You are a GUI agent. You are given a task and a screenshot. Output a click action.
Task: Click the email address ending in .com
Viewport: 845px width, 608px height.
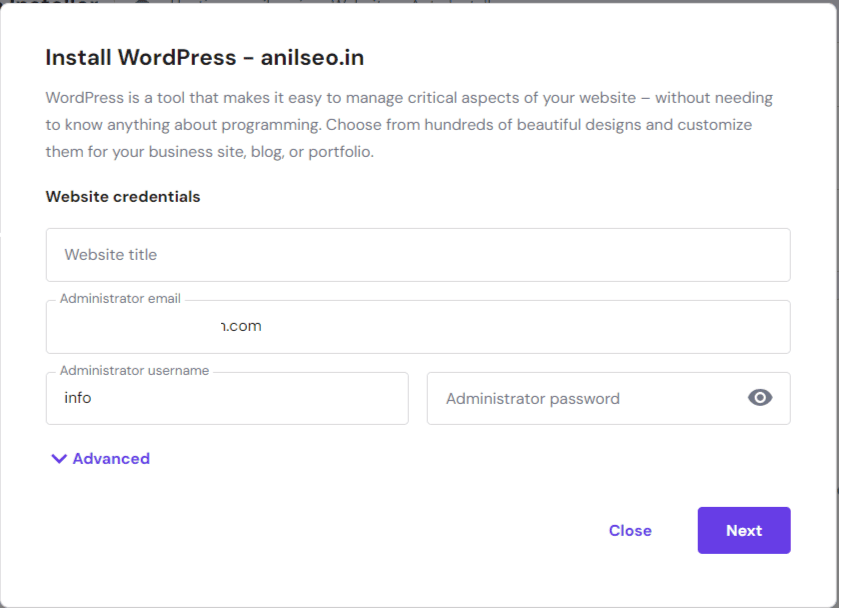click(238, 326)
